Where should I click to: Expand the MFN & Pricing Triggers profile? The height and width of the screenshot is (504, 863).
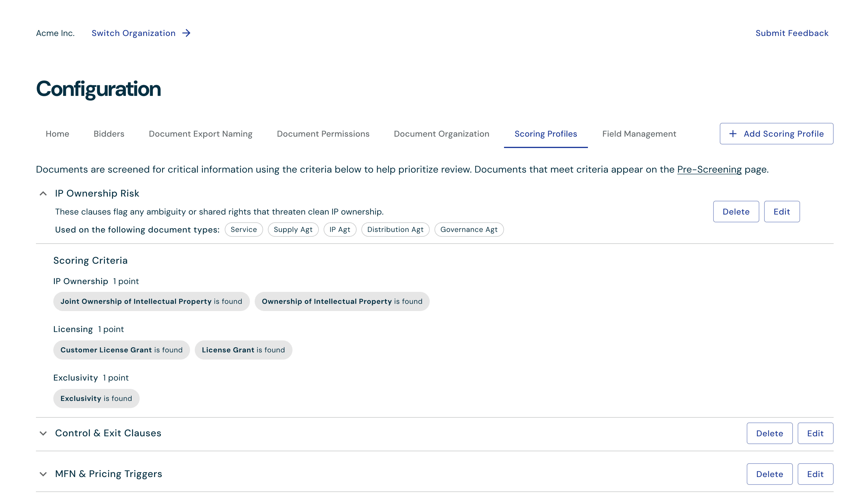click(43, 474)
